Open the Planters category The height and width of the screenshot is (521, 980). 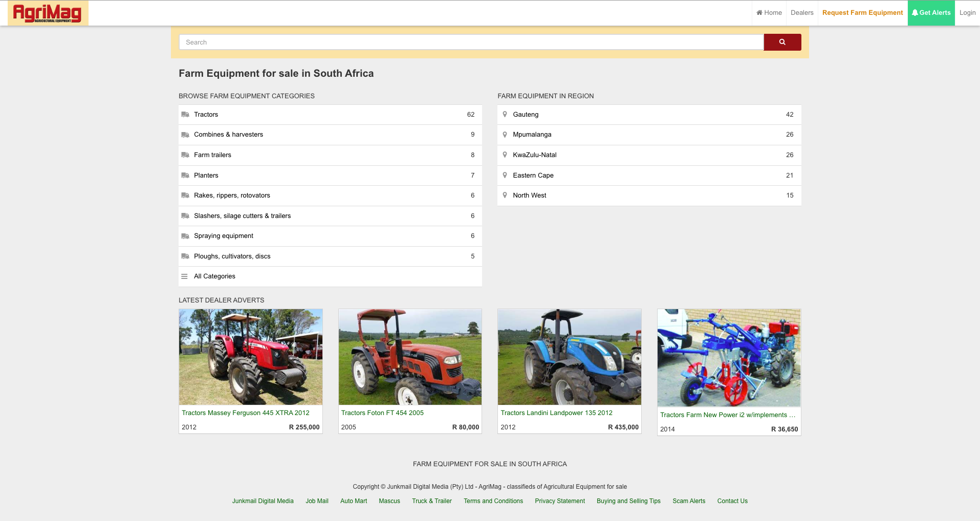pyautogui.click(x=330, y=176)
